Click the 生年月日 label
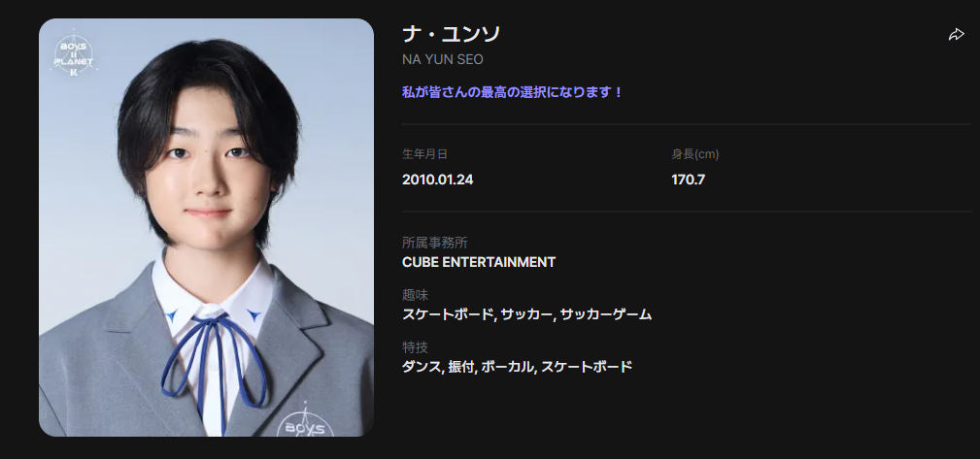 click(x=424, y=154)
